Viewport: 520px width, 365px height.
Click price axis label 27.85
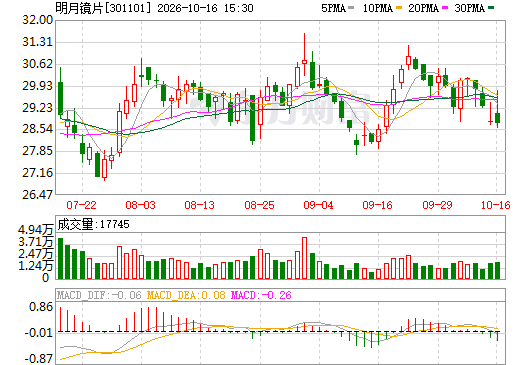pyautogui.click(x=37, y=151)
